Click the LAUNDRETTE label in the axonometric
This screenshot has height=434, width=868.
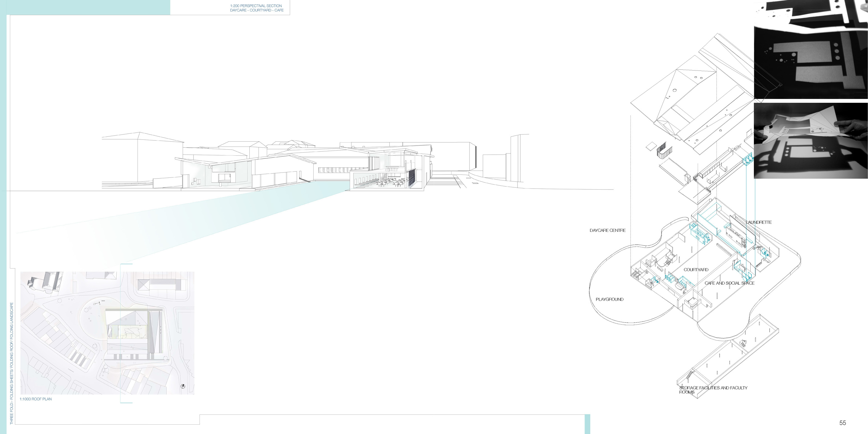click(x=759, y=222)
